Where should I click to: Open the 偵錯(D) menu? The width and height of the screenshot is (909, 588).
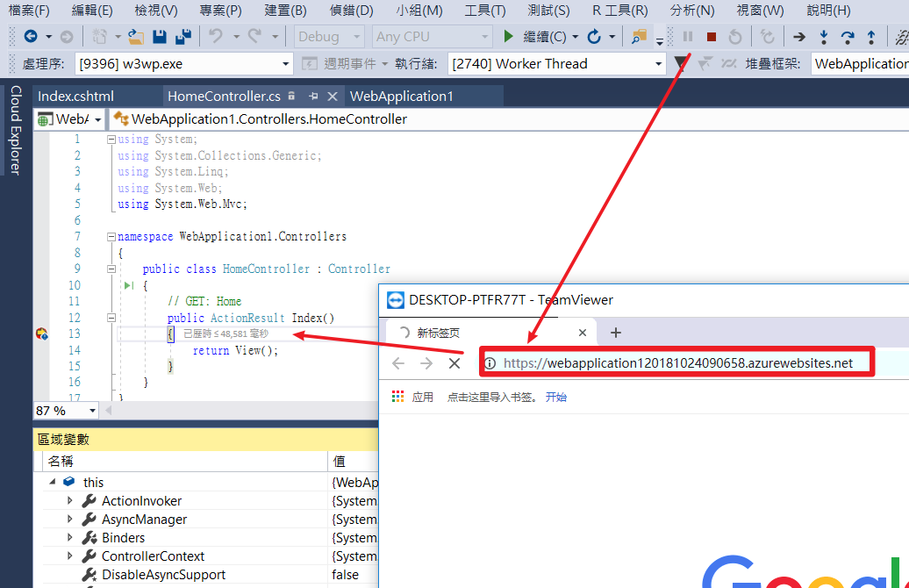[x=351, y=11]
